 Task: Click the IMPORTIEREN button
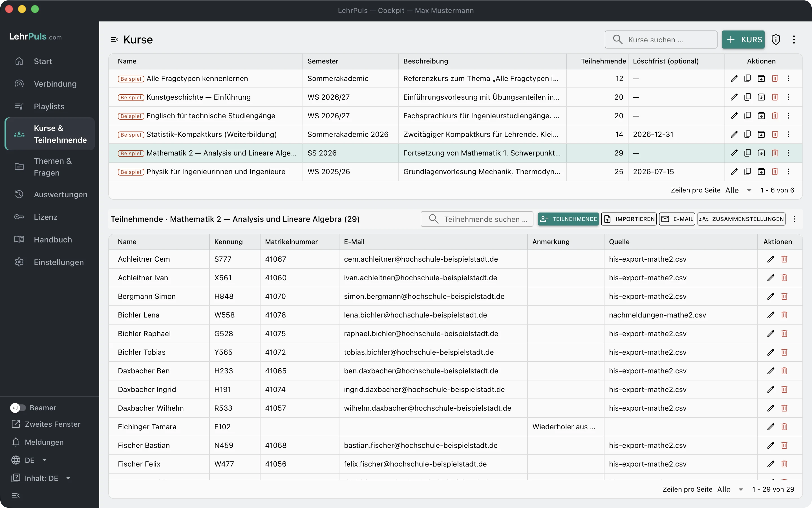pyautogui.click(x=629, y=219)
